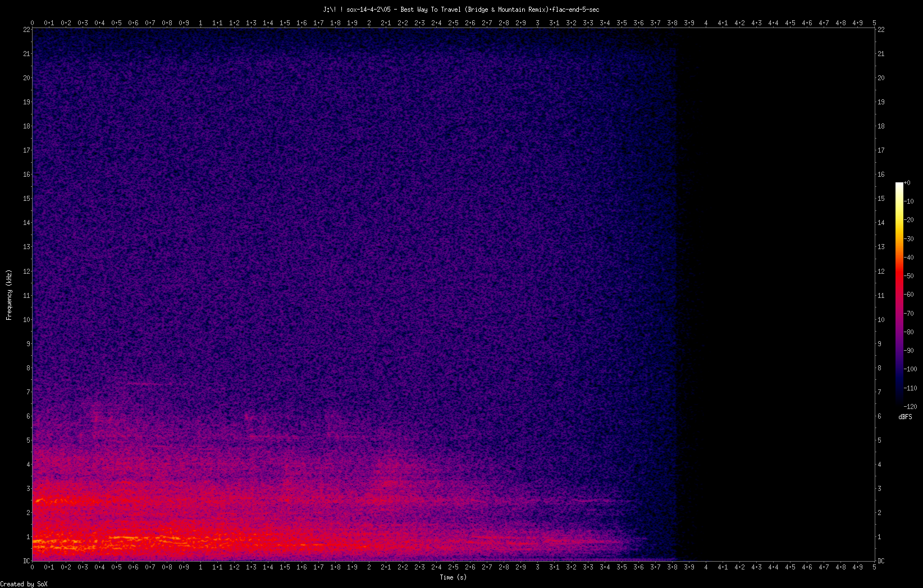Click '4' on the top time axis

click(706, 23)
